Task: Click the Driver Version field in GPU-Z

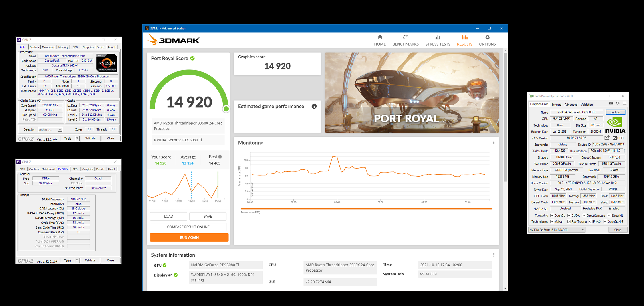Action: 587,183
